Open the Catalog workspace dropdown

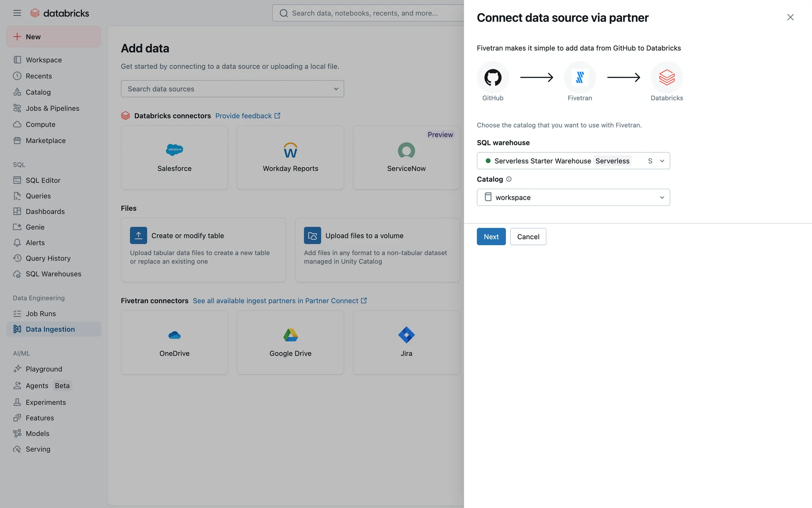(573, 197)
